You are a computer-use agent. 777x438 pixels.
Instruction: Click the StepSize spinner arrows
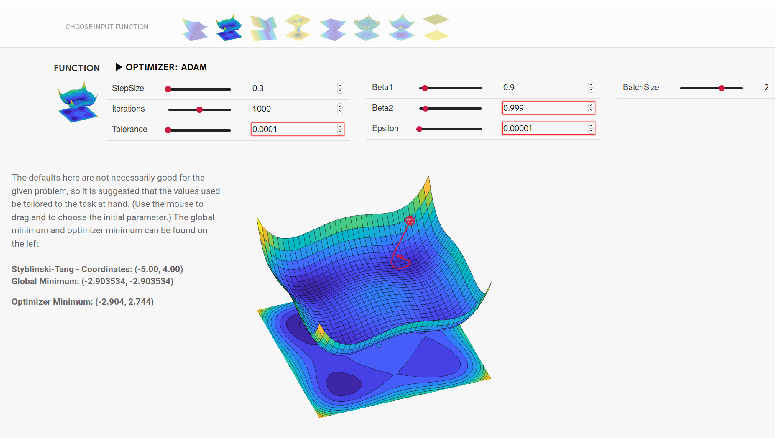pos(340,88)
